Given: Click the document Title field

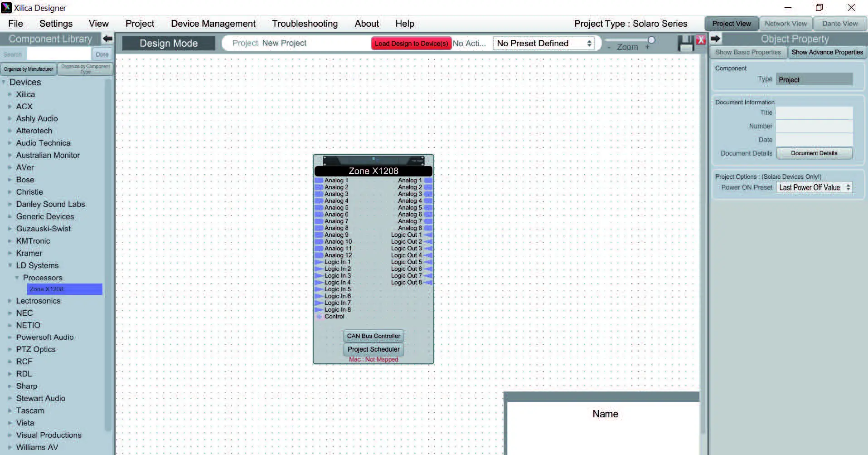Looking at the screenshot, I should click(814, 113).
